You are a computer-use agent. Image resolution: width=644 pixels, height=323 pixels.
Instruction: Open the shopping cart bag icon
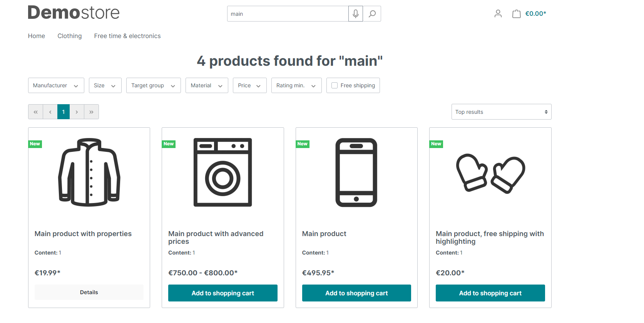coord(516,14)
